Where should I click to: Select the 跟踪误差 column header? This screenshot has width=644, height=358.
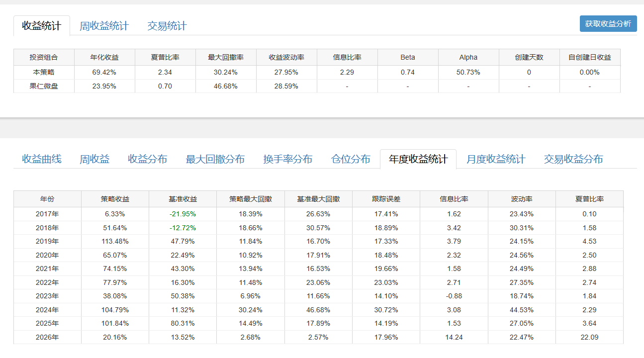386,199
